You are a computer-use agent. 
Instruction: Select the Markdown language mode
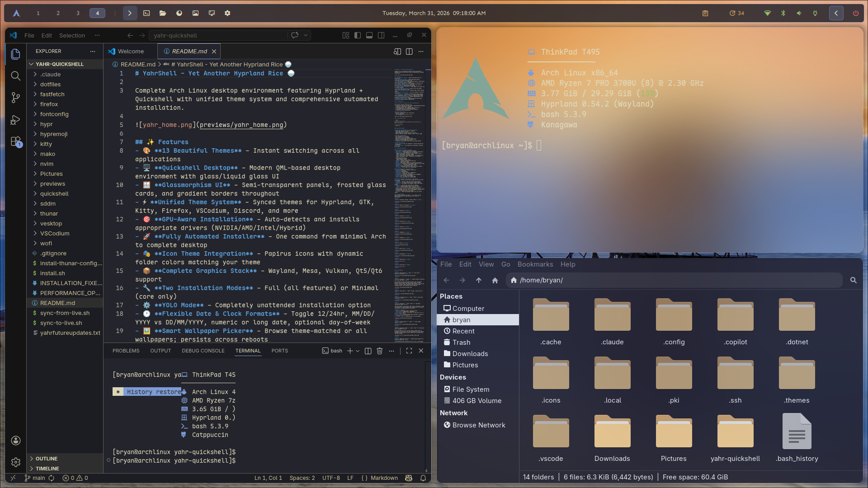[384, 478]
